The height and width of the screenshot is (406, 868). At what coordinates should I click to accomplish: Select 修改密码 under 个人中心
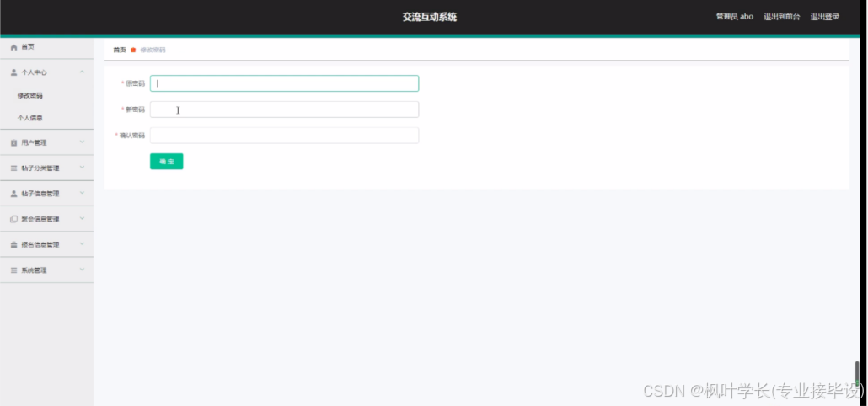click(x=29, y=96)
